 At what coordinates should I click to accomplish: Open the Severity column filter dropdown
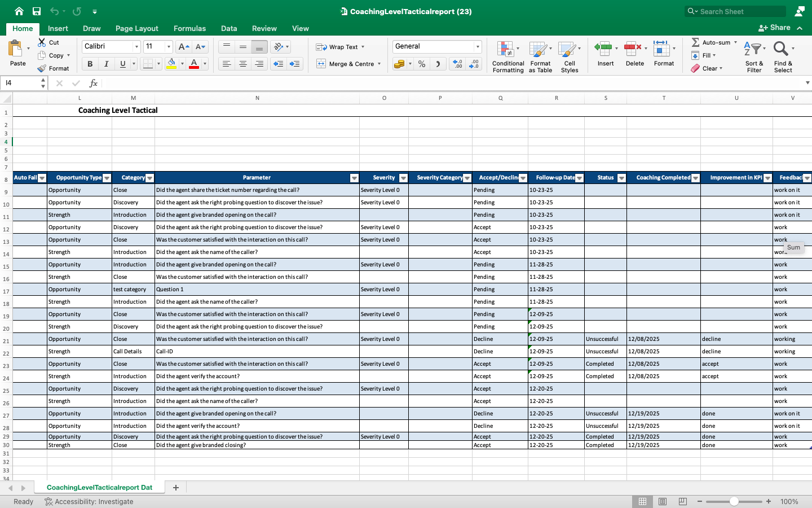[403, 178]
